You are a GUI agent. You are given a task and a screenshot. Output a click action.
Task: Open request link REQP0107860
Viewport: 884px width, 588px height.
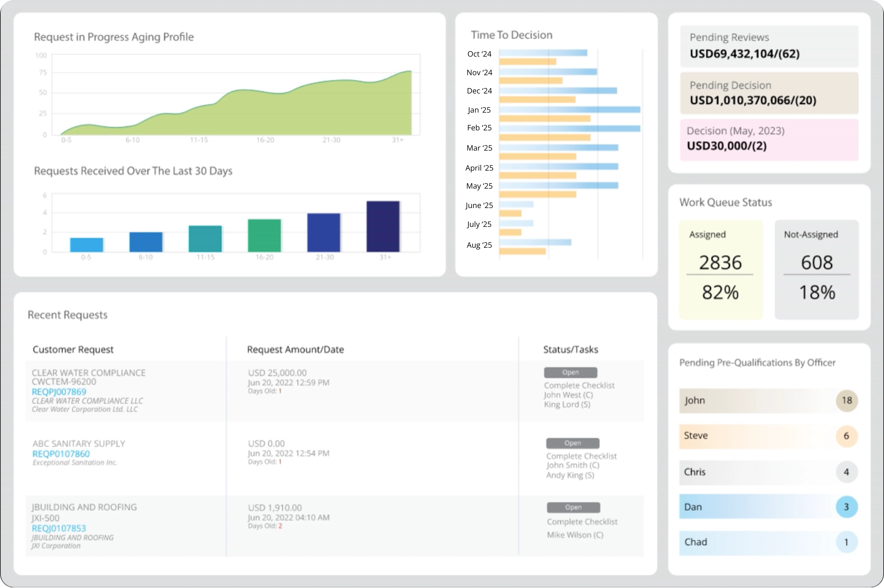pos(61,454)
